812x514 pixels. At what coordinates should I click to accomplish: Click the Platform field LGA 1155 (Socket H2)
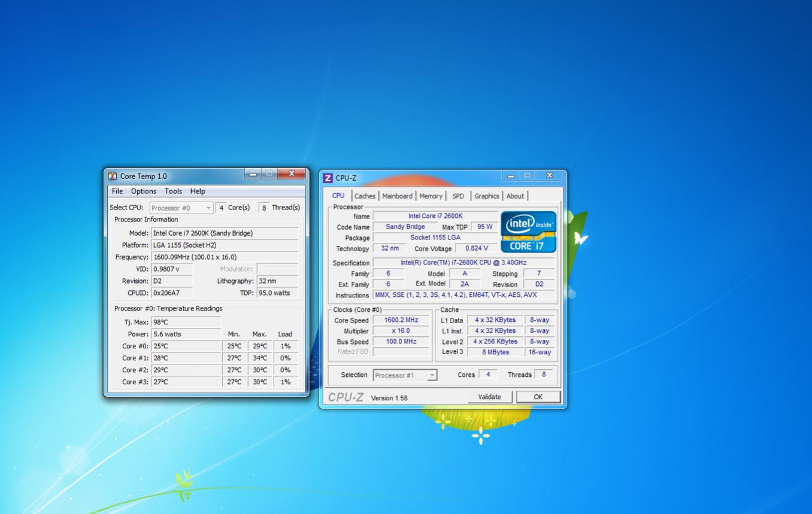coord(225,245)
